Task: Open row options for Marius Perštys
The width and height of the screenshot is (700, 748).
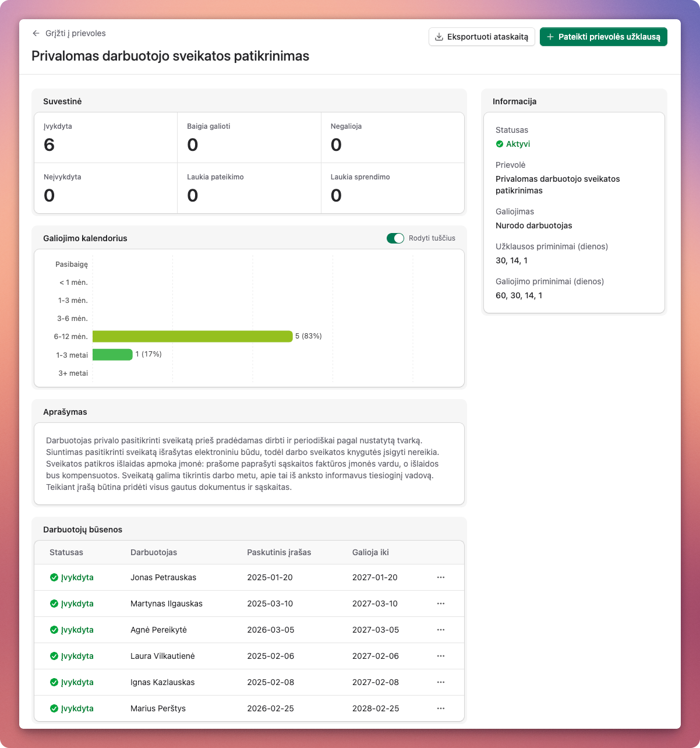Action: pyautogui.click(x=440, y=708)
